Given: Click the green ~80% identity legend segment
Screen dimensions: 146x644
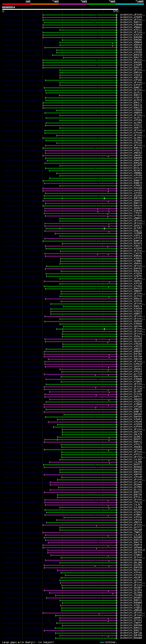Looking at the screenshot, I should tap(101, 4).
